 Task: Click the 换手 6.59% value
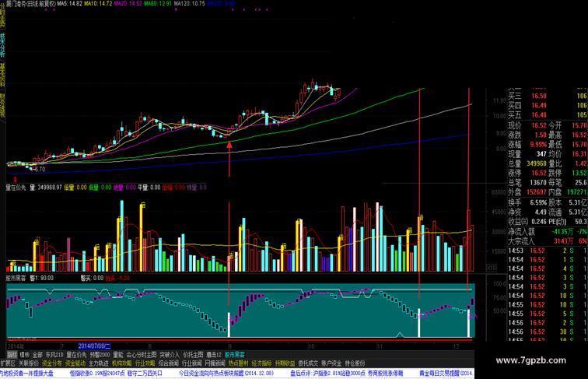pyautogui.click(x=538, y=202)
